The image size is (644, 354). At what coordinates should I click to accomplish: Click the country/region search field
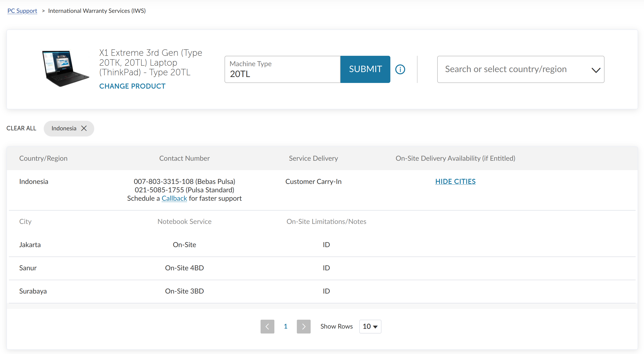coord(520,69)
